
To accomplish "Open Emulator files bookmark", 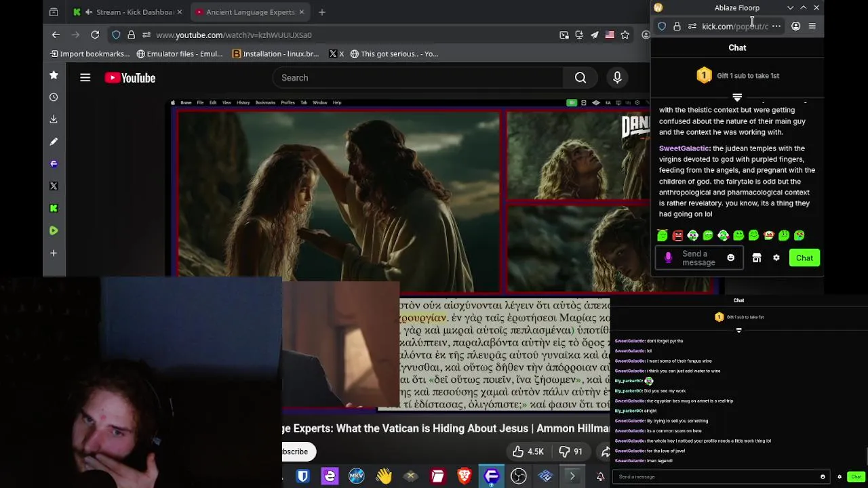I will coord(180,54).
